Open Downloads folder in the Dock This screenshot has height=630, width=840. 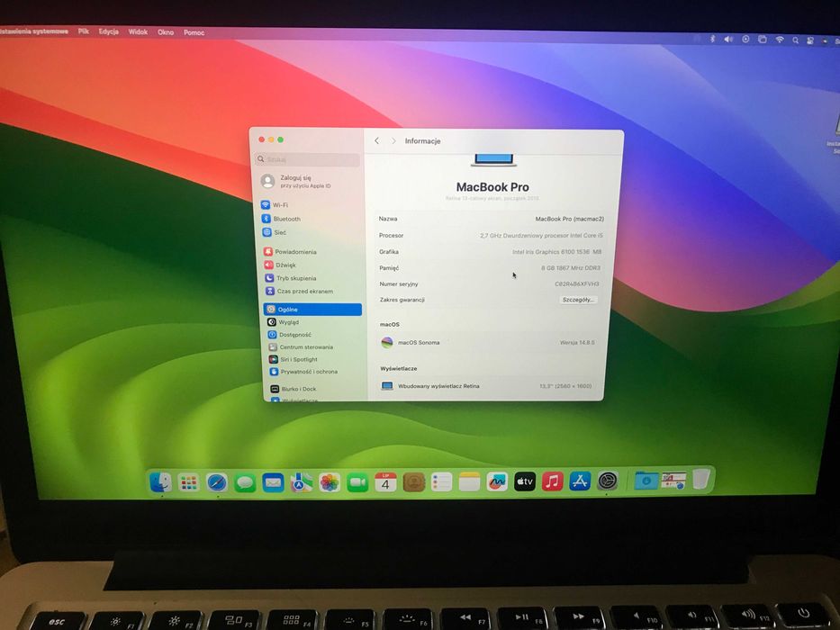646,481
